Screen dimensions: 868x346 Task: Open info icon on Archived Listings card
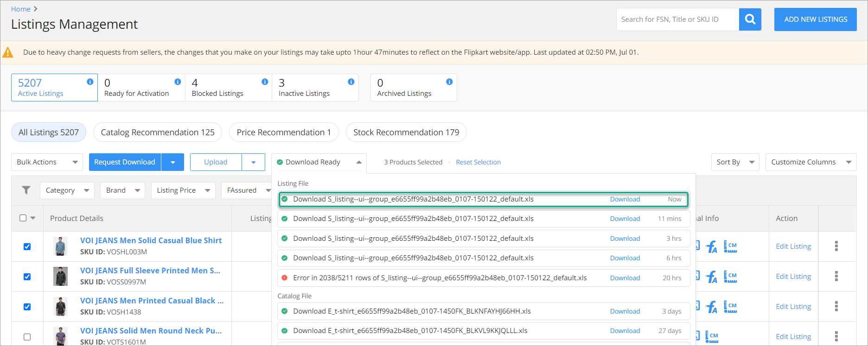pos(449,82)
